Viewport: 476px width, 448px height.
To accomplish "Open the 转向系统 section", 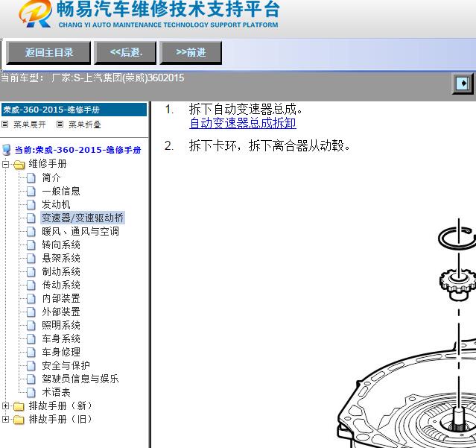I will pyautogui.click(x=61, y=244).
